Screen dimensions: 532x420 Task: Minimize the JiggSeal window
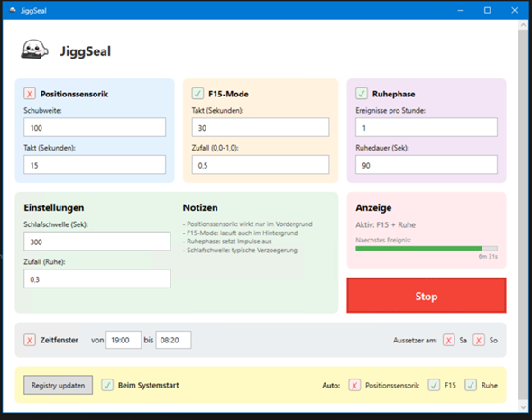pyautogui.click(x=461, y=10)
